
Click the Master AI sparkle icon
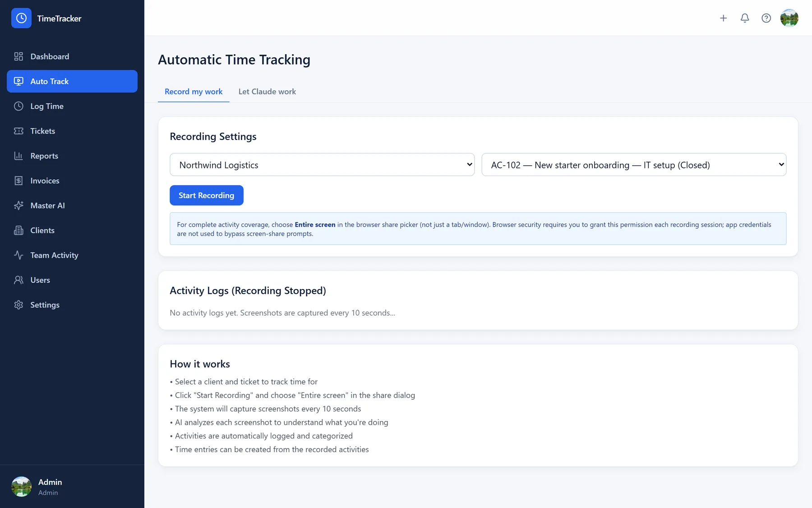point(18,205)
